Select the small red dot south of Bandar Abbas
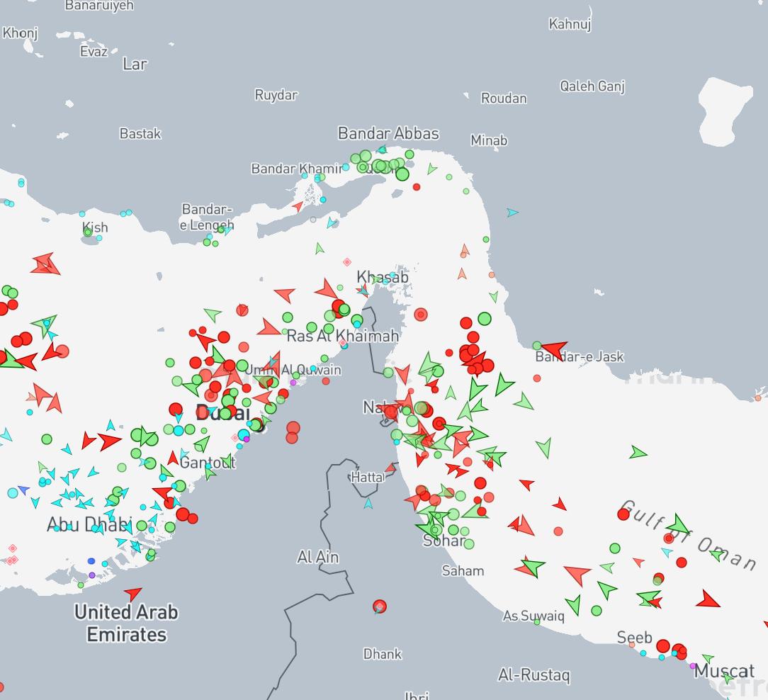 click(417, 187)
